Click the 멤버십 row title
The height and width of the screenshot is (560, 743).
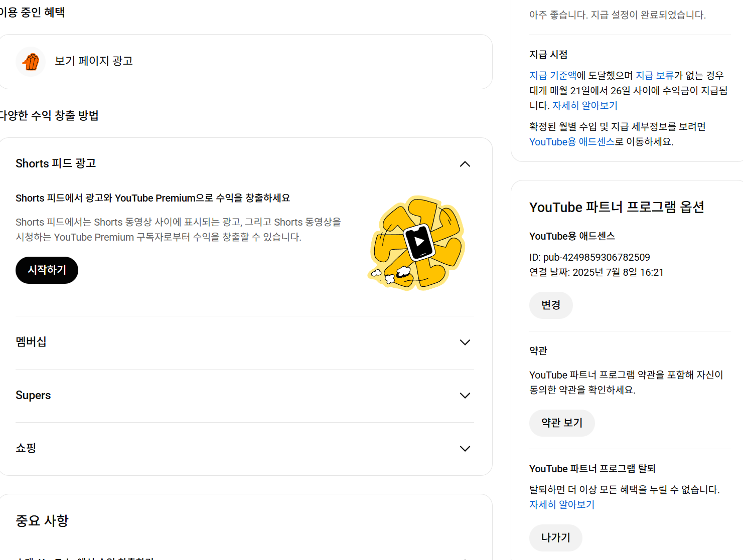[31, 342]
